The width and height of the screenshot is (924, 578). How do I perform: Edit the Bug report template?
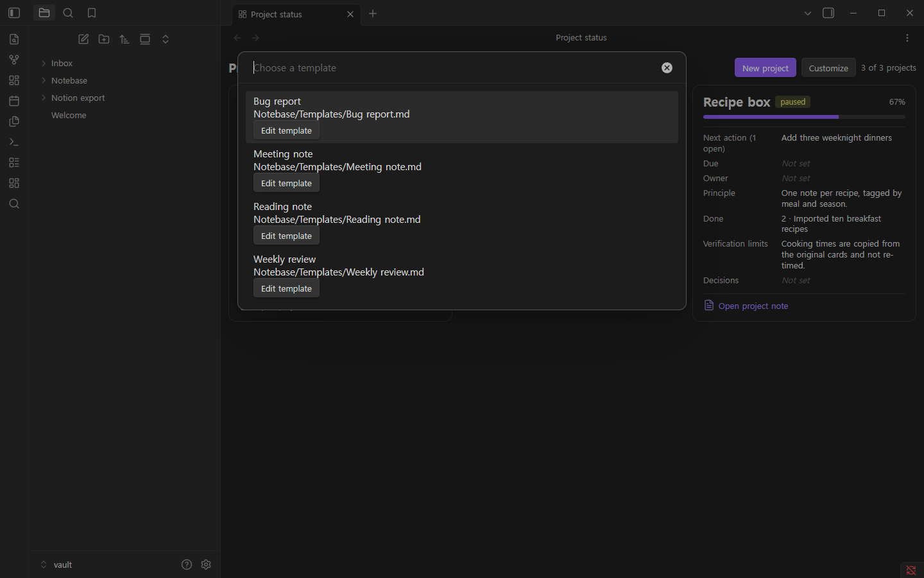tap(286, 130)
